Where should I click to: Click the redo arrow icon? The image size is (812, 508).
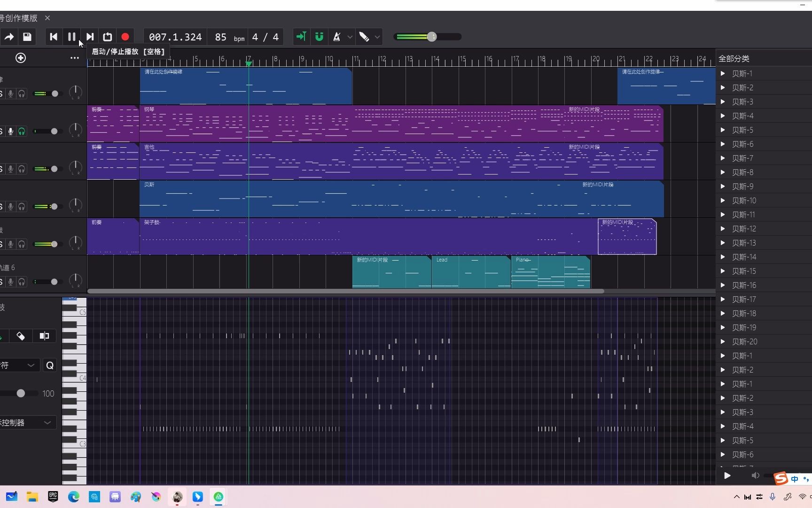point(9,37)
